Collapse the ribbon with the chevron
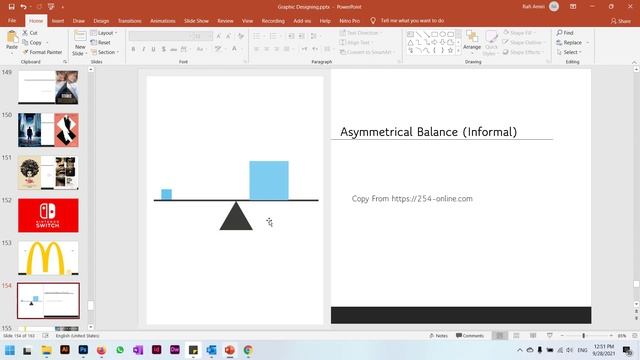This screenshot has height=360, width=640. (634, 62)
